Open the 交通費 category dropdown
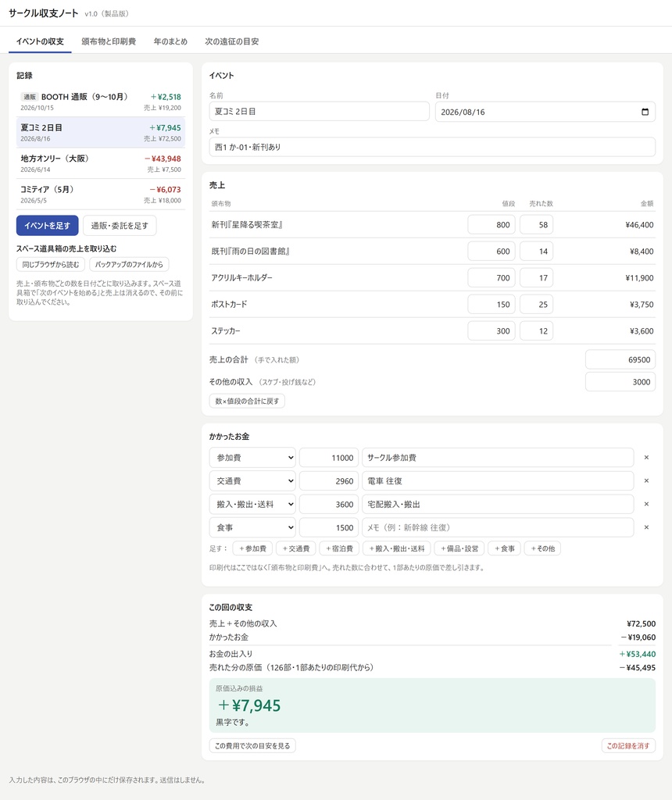672x800 pixels. [252, 480]
